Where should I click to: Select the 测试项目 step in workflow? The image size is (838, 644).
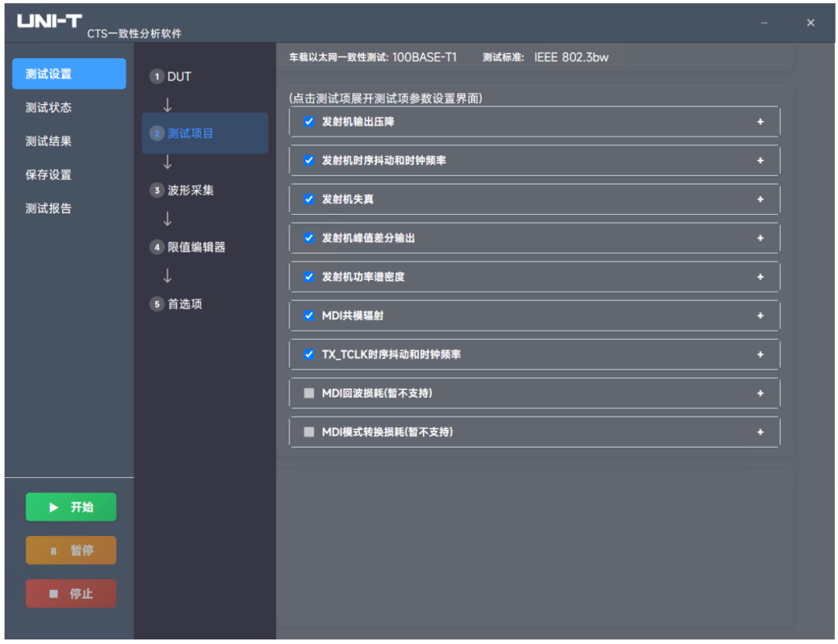tap(205, 133)
